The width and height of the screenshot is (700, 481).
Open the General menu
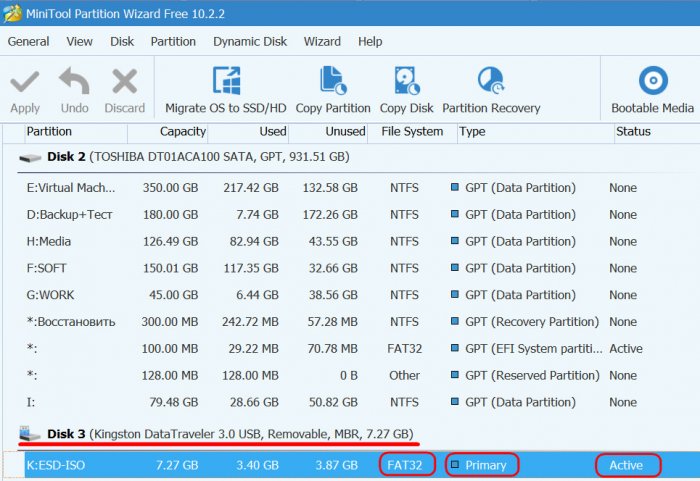point(29,42)
